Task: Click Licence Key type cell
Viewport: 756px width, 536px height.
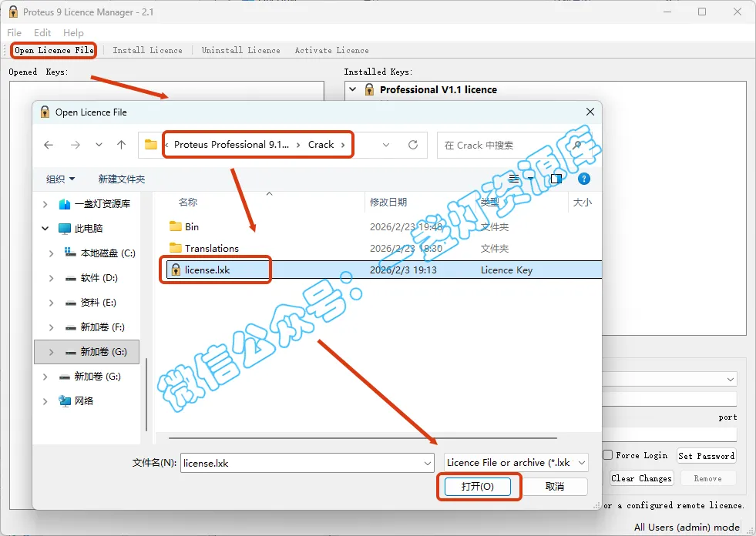Action: (x=506, y=270)
